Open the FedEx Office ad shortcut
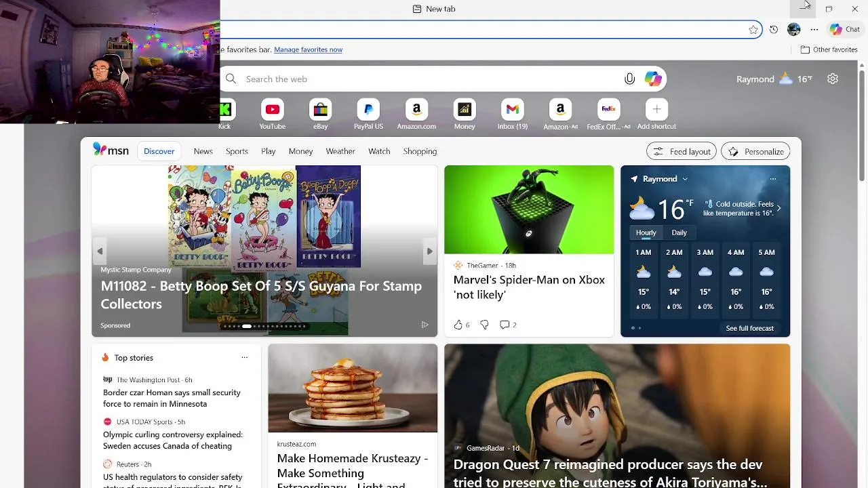This screenshot has height=488, width=868. (608, 115)
